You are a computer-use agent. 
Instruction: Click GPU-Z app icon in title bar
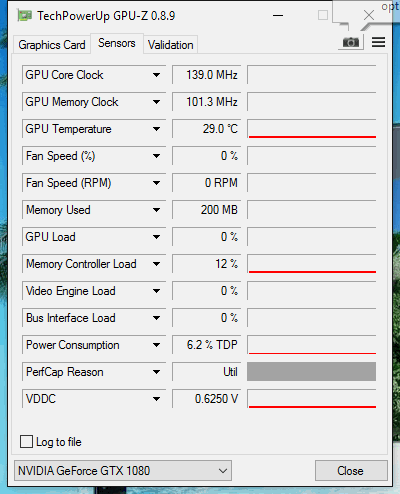(24, 16)
